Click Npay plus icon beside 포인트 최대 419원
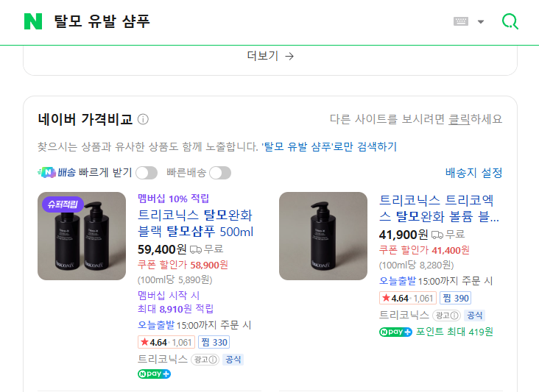 tap(395, 332)
